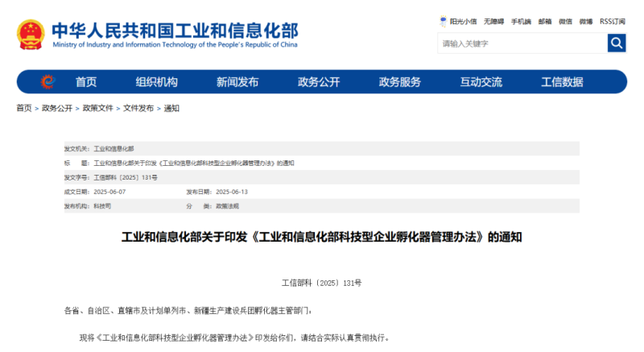Click 政策文件 in the breadcrumb trail

click(97, 108)
